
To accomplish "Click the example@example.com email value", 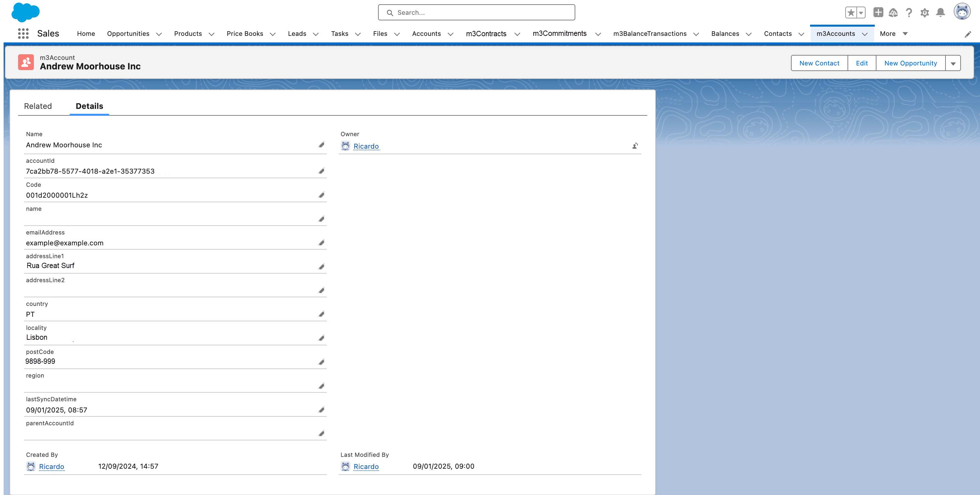I will 65,243.
